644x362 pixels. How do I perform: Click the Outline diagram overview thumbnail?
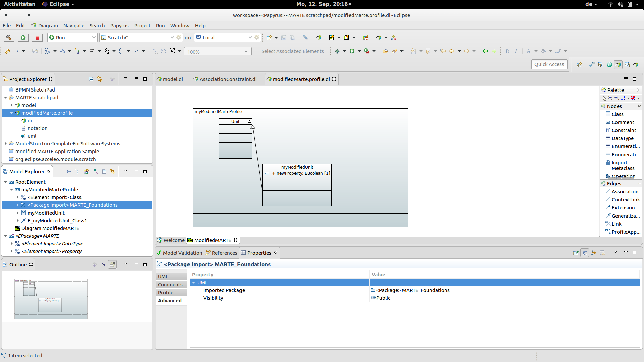pyautogui.click(x=51, y=299)
